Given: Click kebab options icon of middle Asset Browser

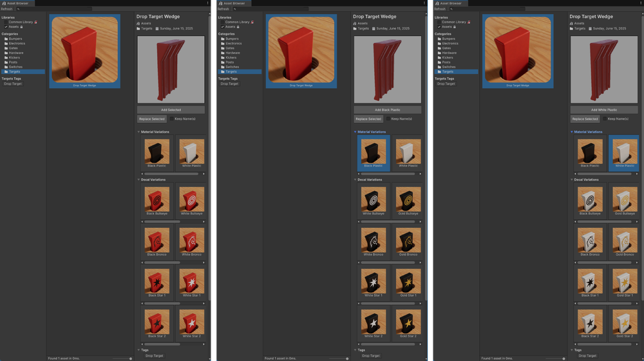Looking at the screenshot, I should [x=424, y=3].
